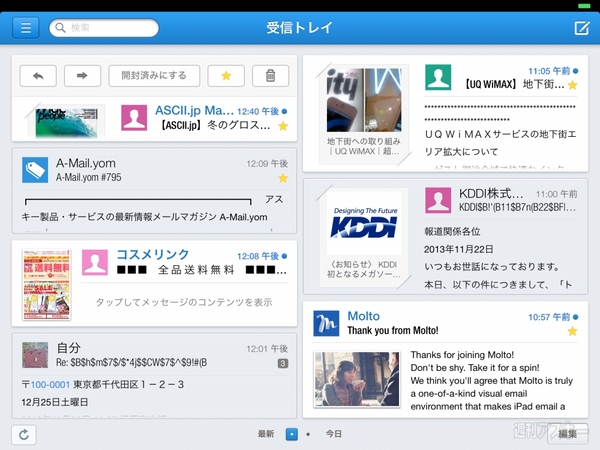Select the current page indicator
Viewport: 600px width, 450px height.
292,434
